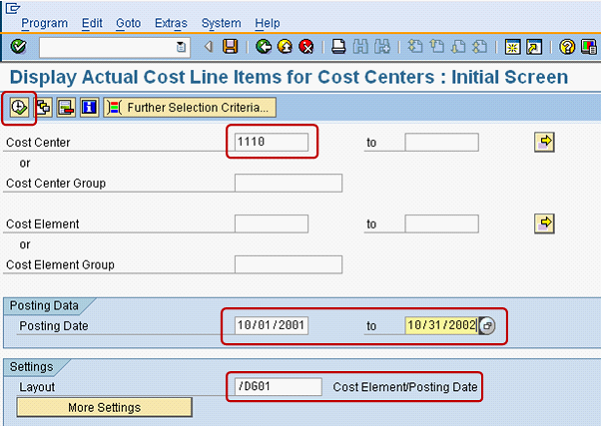Click the green Enter checkmark icon

(18, 46)
